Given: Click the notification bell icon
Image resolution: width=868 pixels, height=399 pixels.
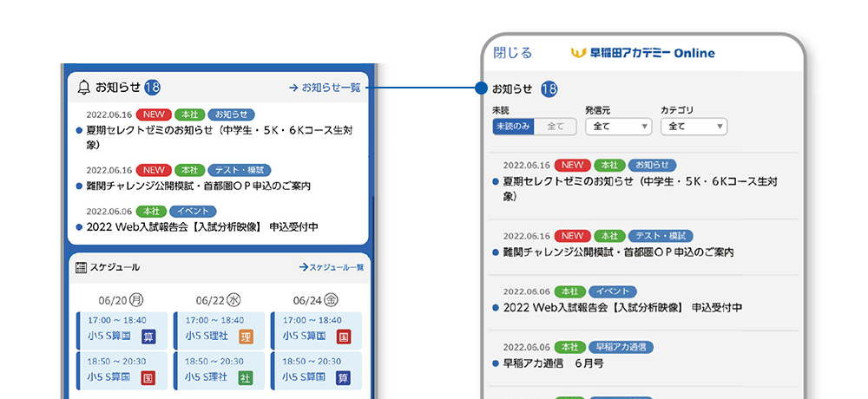Looking at the screenshot, I should point(84,88).
